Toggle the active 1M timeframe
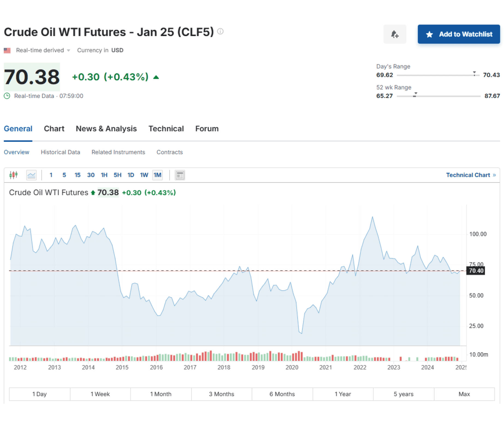Viewport: 504px width, 425px height. (x=157, y=175)
